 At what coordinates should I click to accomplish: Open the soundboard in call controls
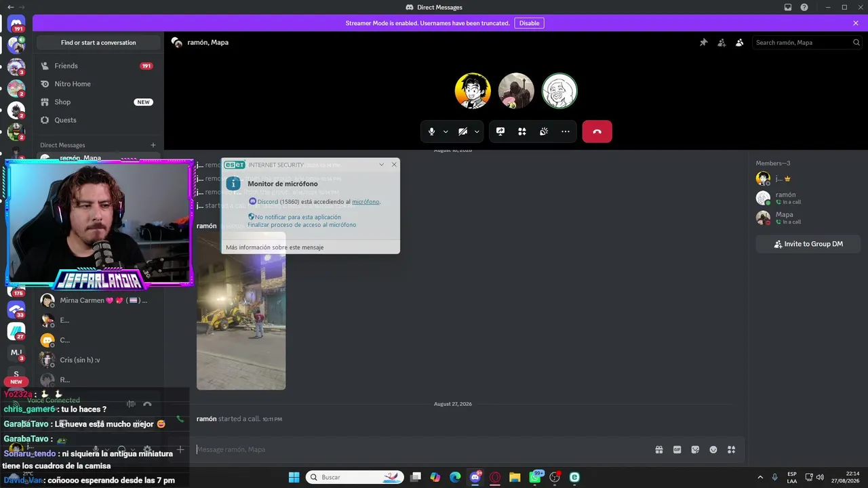pos(544,131)
